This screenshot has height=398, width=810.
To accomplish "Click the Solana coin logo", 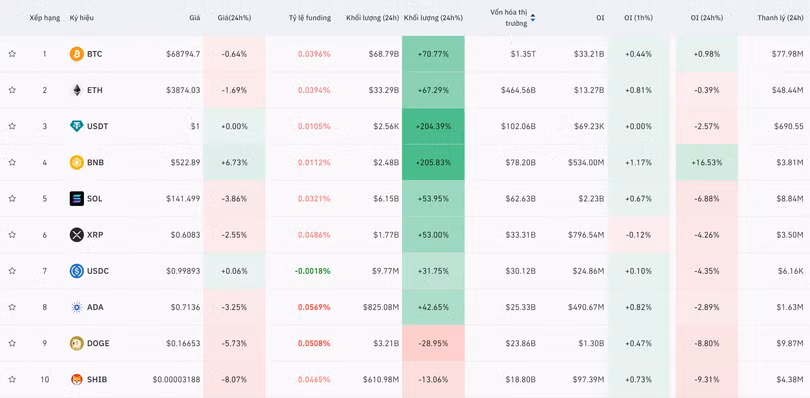I will (x=76, y=198).
